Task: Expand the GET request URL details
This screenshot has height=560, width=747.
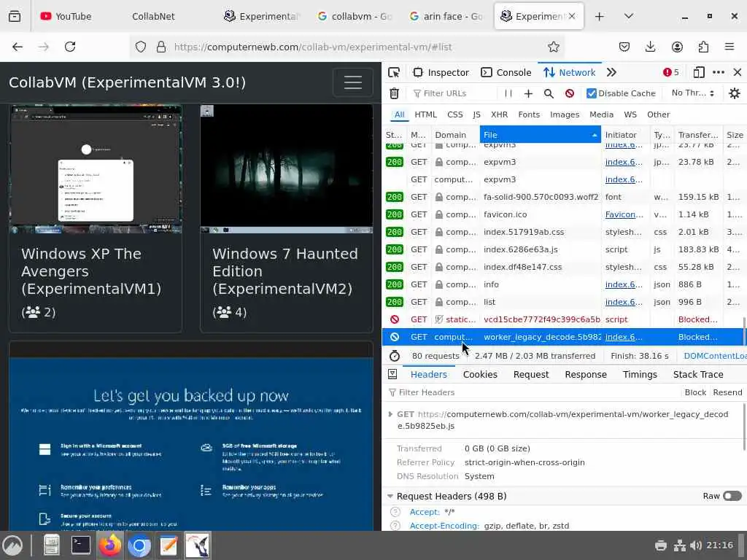Action: click(391, 414)
